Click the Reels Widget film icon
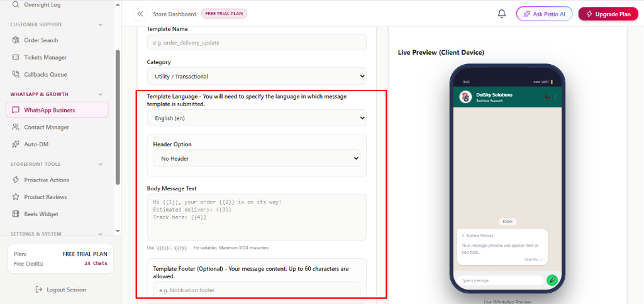This screenshot has height=304, width=644. coord(16,214)
